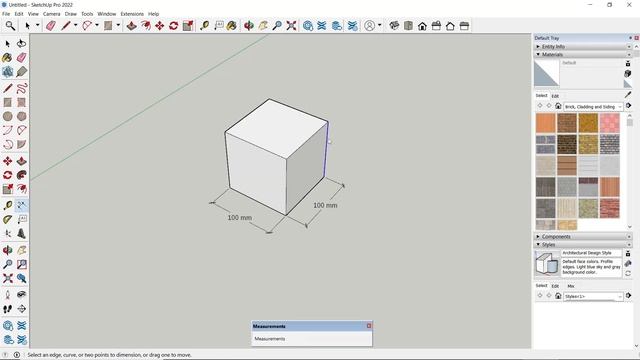640x360 pixels.
Task: Select the Follow Me tool
Action: pos(22,175)
